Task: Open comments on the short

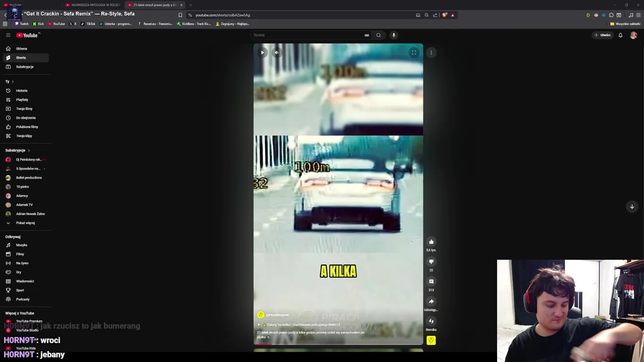Action: click(x=431, y=282)
